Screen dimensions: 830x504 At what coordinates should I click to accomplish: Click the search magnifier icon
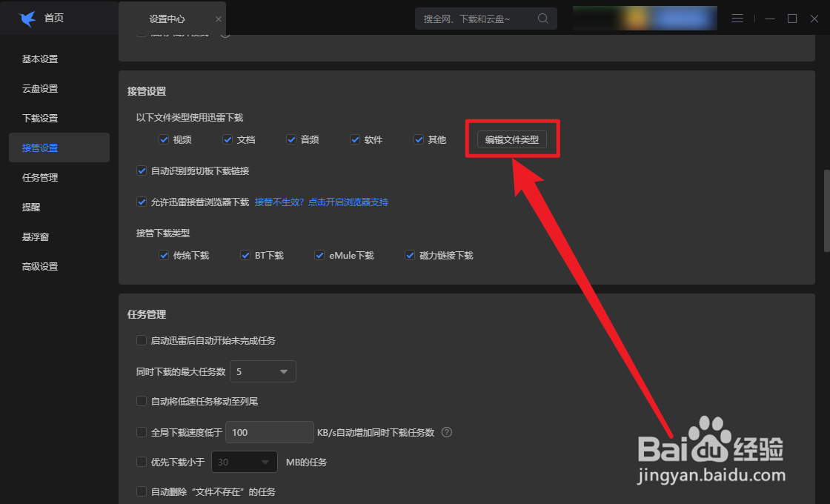coord(543,18)
